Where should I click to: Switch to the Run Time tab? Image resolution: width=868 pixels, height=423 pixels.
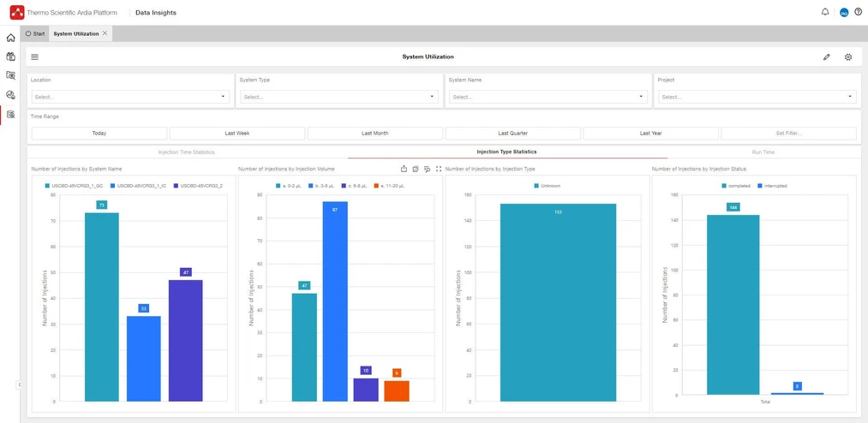point(763,152)
